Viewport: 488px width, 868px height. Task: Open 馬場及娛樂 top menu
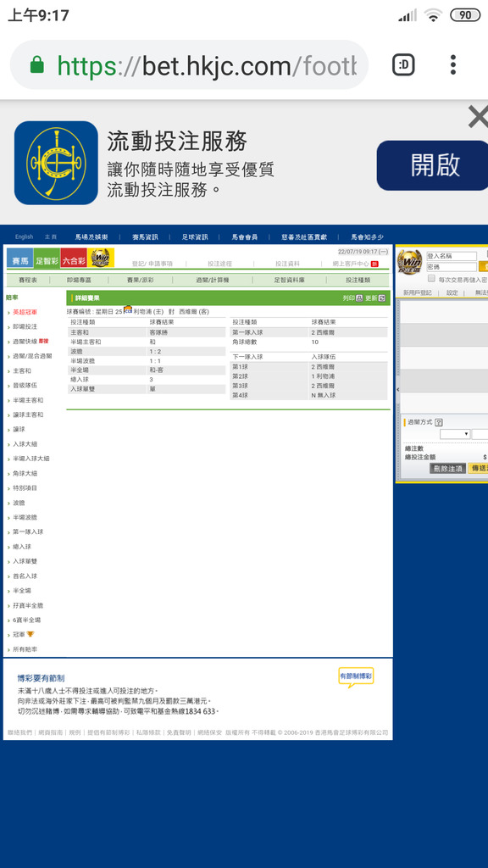[91, 237]
